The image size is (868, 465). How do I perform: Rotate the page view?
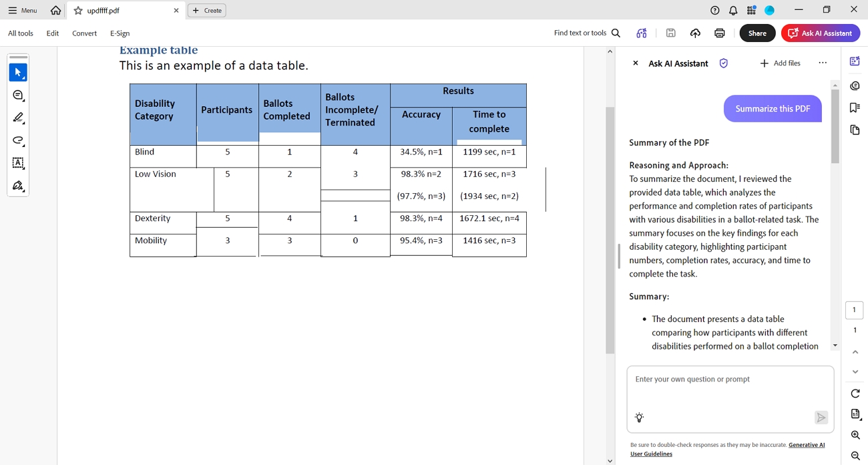(x=855, y=394)
